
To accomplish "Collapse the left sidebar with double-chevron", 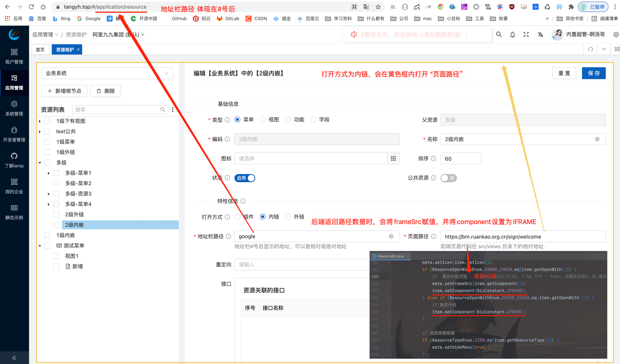I will [x=14, y=358].
